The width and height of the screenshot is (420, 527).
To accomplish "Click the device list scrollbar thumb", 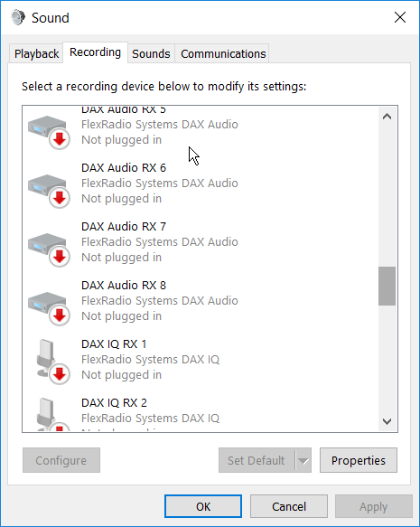I will point(387,286).
